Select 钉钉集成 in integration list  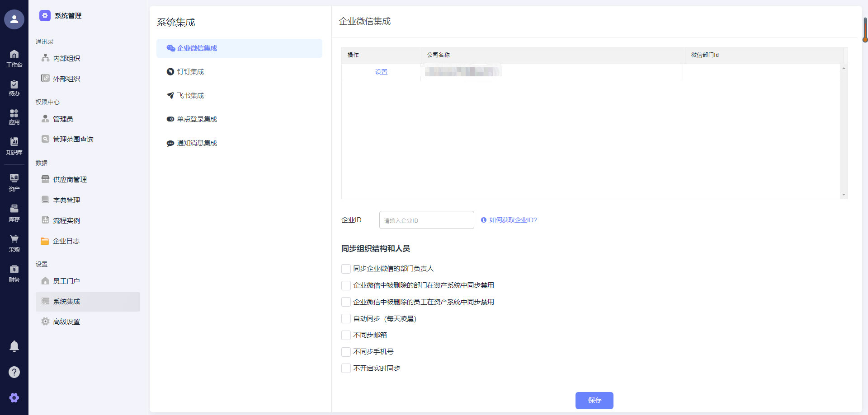[190, 72]
